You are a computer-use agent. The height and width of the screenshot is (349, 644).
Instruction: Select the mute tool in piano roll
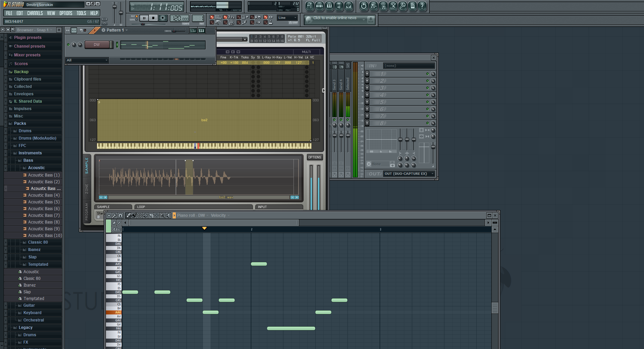145,215
